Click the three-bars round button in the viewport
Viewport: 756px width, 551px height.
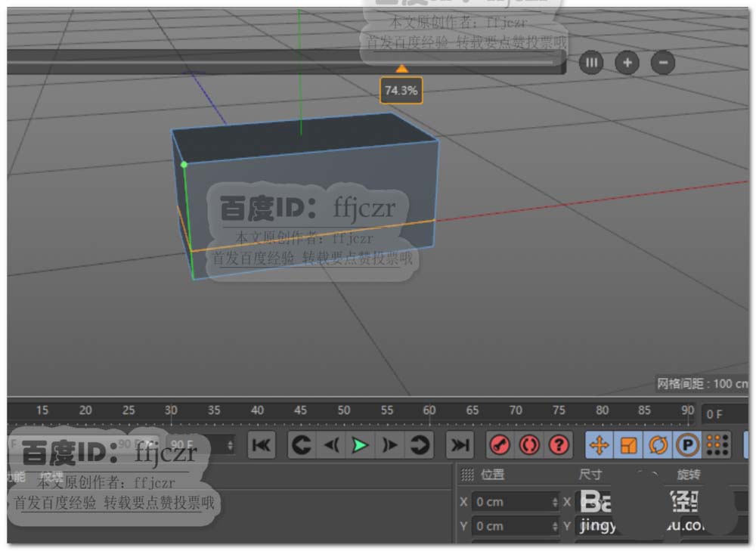[591, 63]
